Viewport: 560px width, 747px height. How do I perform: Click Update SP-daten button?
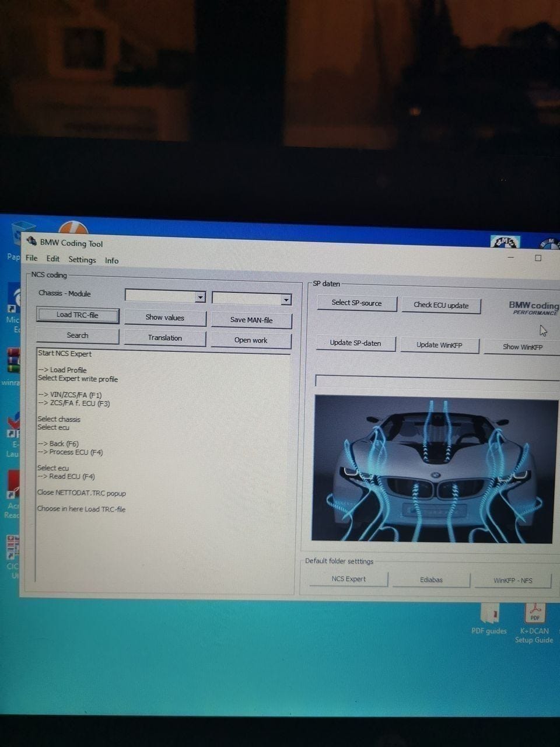click(355, 343)
